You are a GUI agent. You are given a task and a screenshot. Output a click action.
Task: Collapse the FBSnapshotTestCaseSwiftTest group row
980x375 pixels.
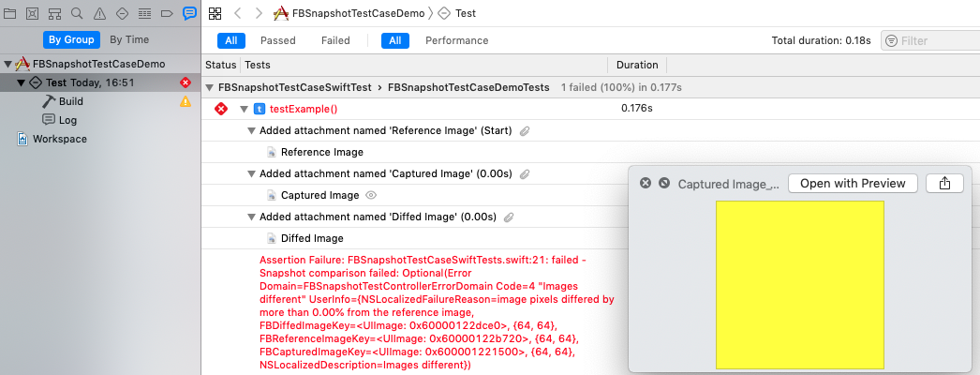tap(209, 87)
